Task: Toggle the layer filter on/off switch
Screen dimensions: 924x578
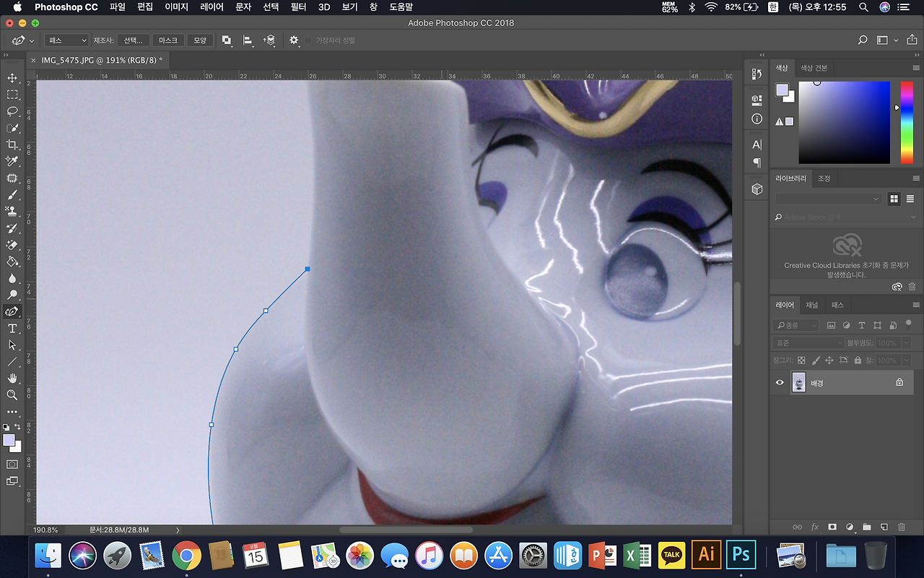Action: tap(908, 324)
